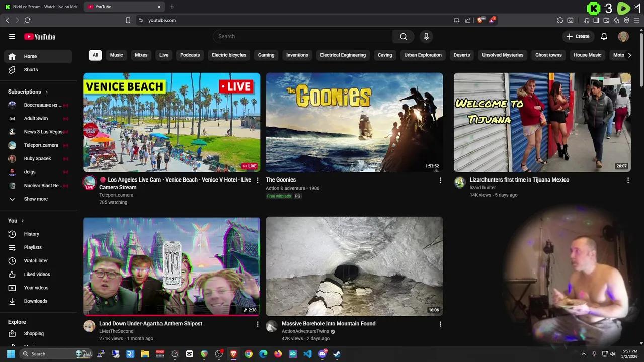Open Venice Beach live cam thumbnail
This screenshot has height=362, width=644.
pyautogui.click(x=172, y=122)
